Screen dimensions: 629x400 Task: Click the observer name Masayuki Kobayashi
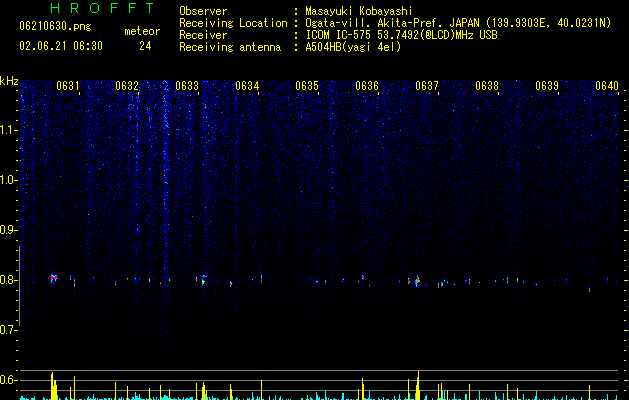point(359,11)
